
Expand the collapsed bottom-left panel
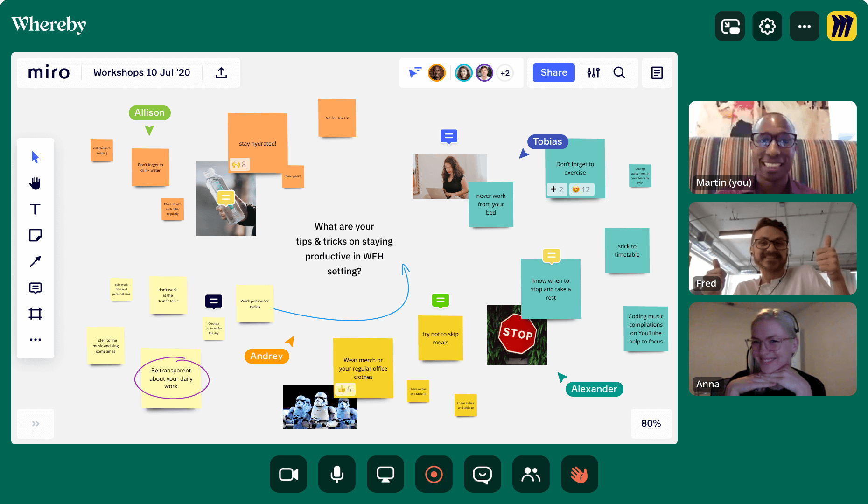(x=35, y=424)
